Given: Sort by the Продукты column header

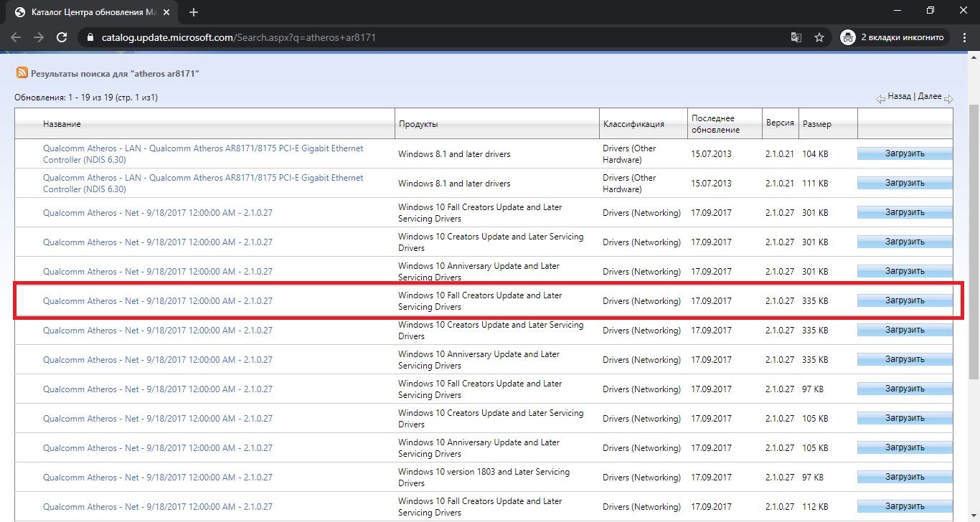Looking at the screenshot, I should click(418, 124).
